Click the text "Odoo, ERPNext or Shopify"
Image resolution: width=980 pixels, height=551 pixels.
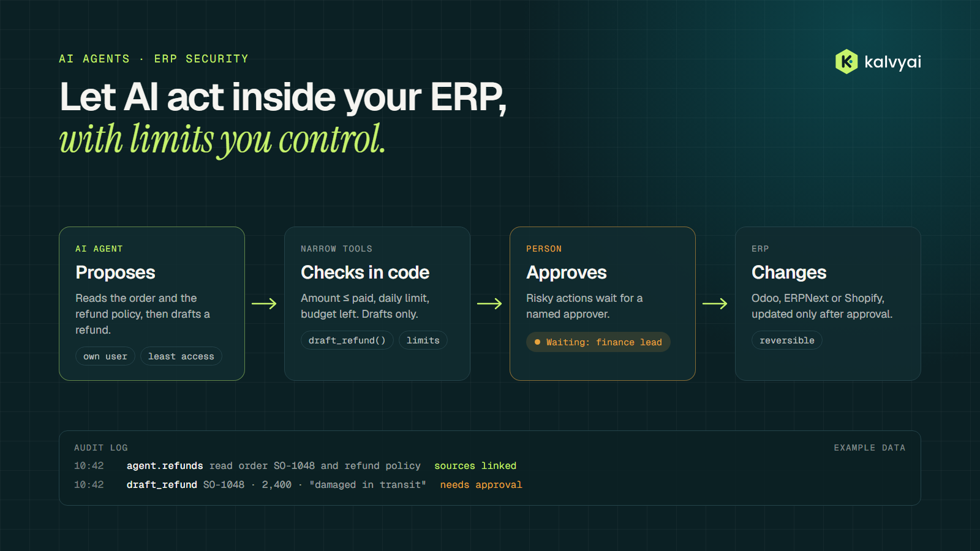coord(818,298)
